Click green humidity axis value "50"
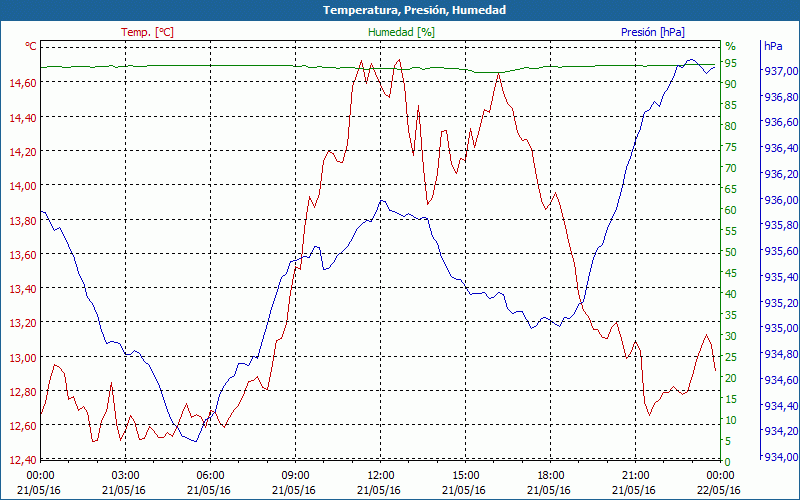 coord(731,252)
